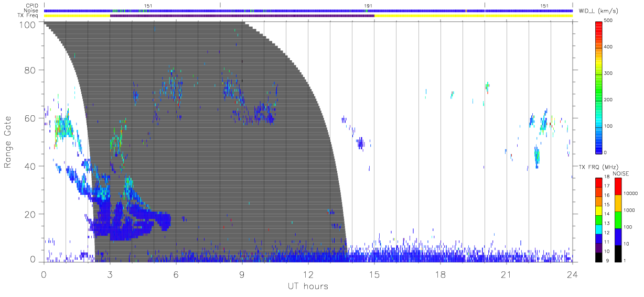Click the x-axis tick label '15'
The width and height of the screenshot is (644, 297).
[x=374, y=274]
